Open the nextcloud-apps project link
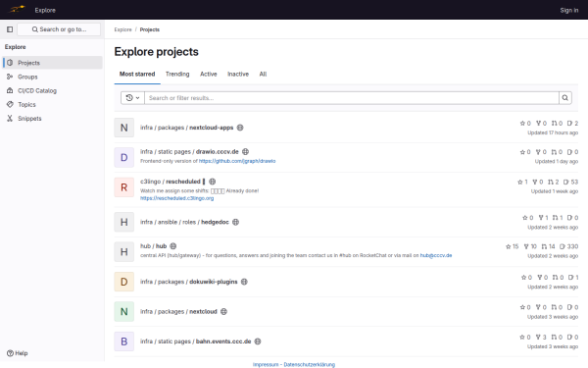588x368 pixels. click(x=187, y=128)
